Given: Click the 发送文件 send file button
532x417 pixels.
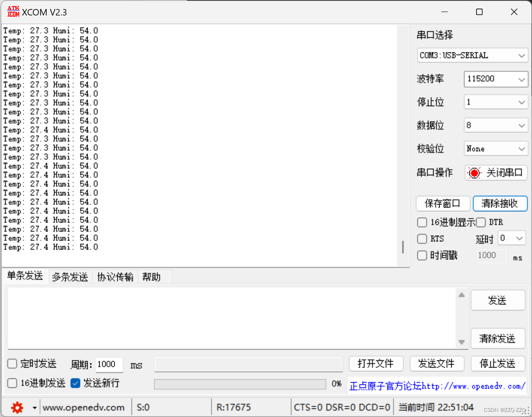Looking at the screenshot, I should (437, 364).
